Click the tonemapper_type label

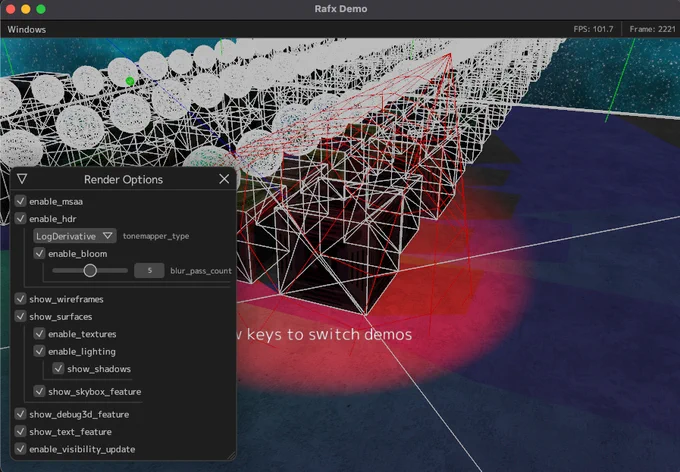(156, 236)
